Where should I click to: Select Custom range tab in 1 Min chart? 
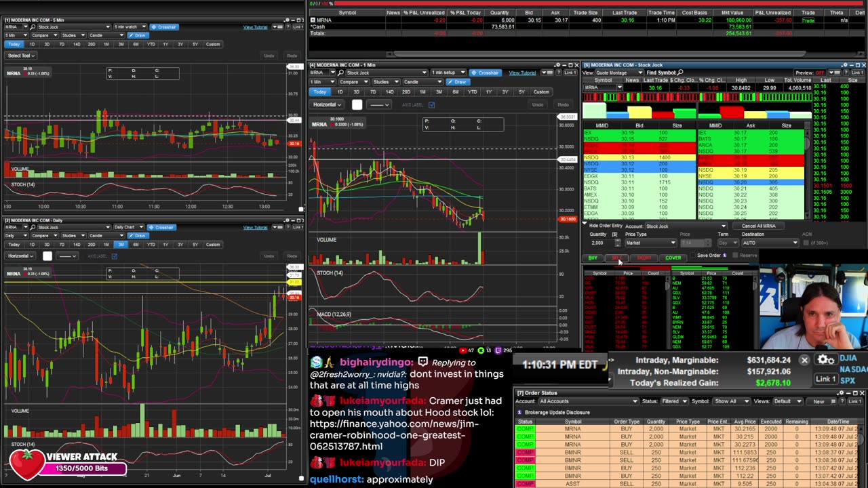541,92
